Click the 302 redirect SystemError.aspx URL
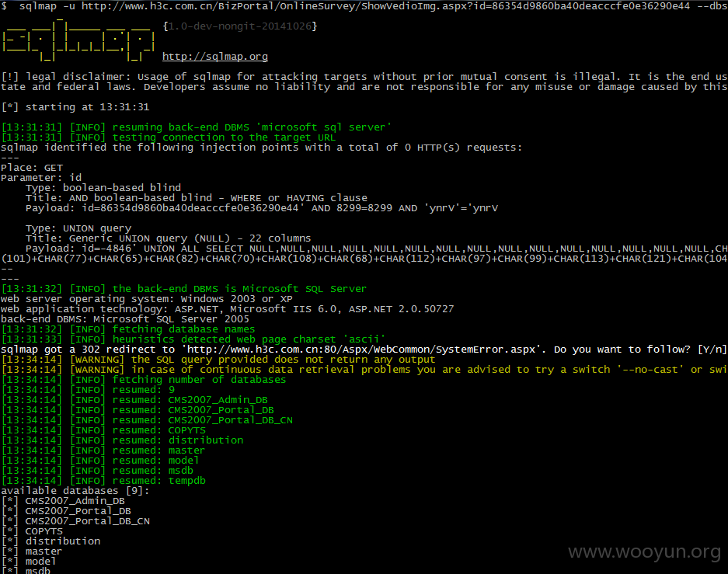 pos(364,350)
